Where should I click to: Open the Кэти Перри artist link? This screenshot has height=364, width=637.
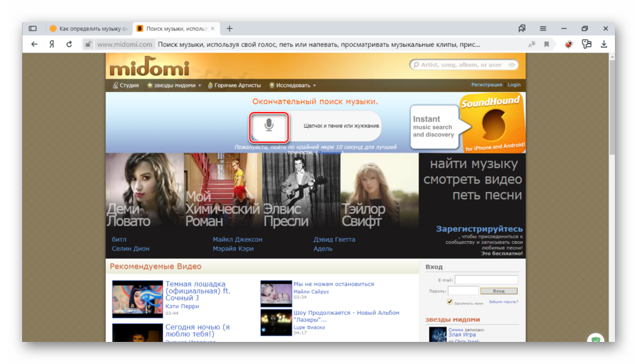[x=182, y=306]
